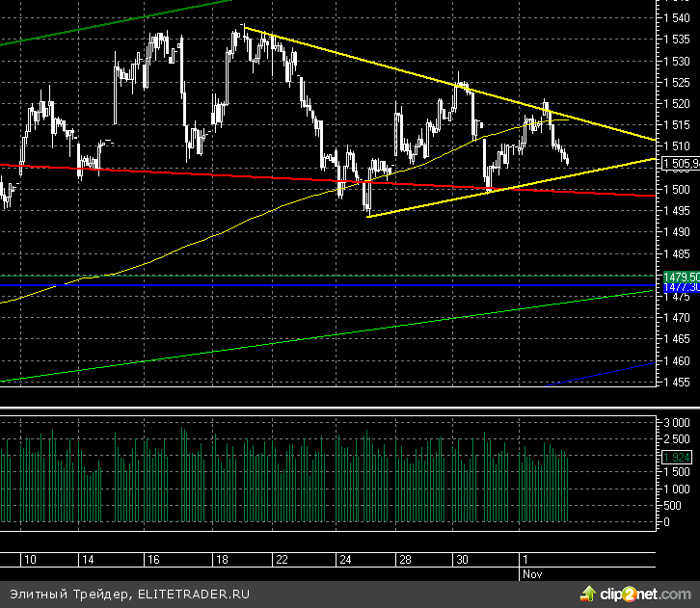Click date label 16 on time axis
Image resolution: width=700 pixels, height=608 pixels.
click(x=152, y=560)
